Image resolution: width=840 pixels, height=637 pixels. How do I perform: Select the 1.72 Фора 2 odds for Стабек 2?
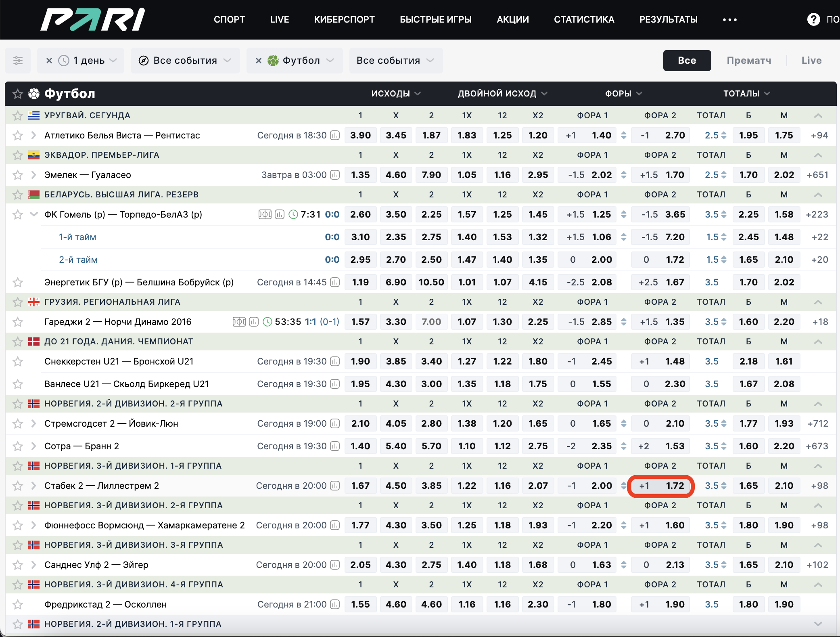click(x=660, y=486)
